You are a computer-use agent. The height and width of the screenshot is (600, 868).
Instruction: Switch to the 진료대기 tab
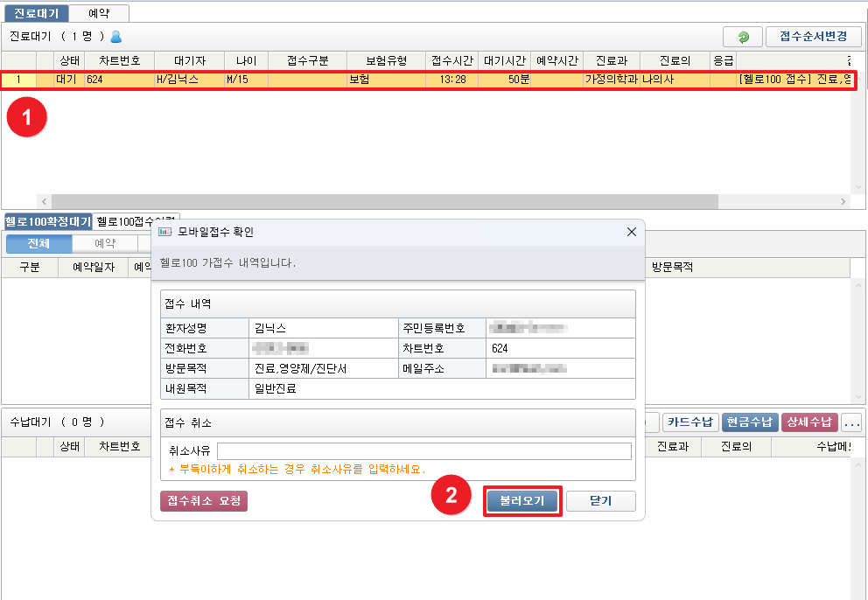click(35, 13)
